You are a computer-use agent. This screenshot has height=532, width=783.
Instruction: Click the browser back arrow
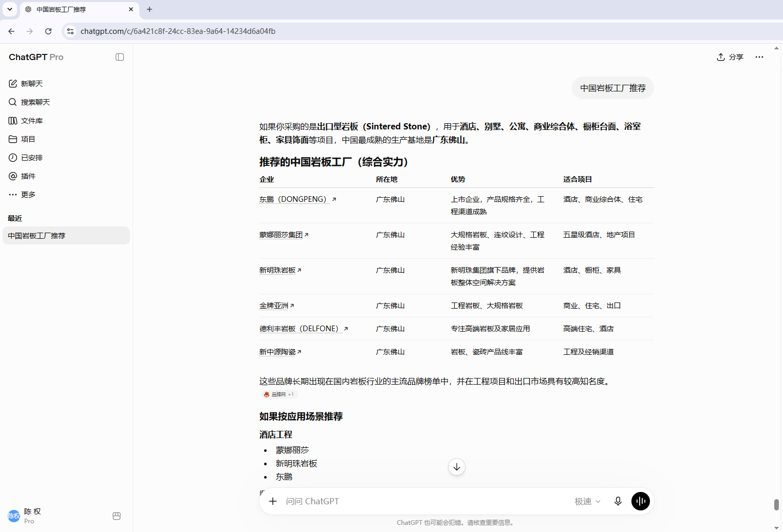coord(11,31)
